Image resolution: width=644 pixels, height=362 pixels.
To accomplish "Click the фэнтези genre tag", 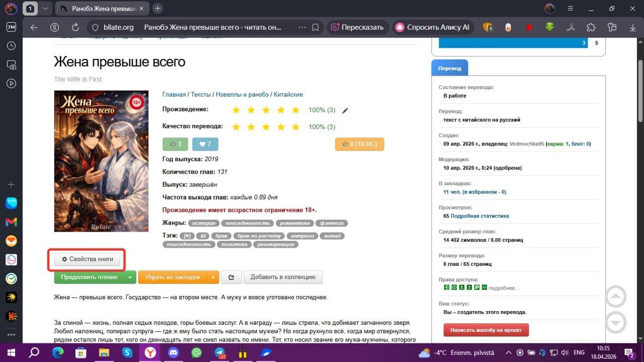I will [332, 223].
